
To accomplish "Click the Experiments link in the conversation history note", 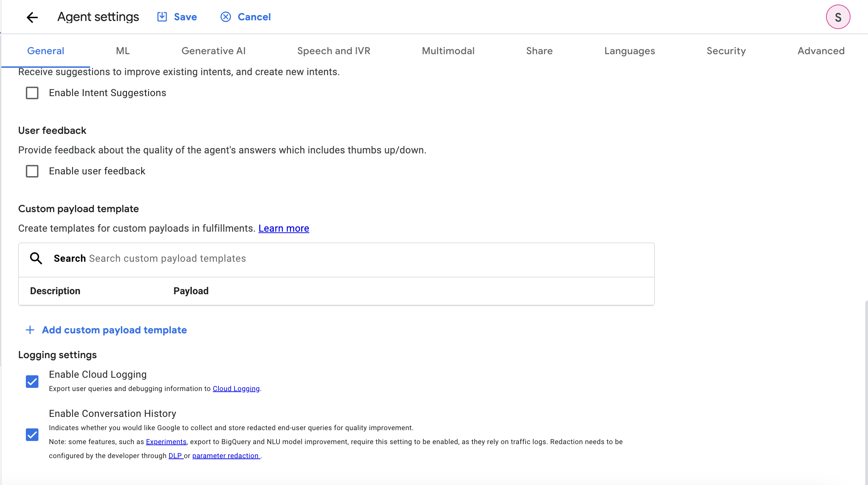I will click(x=166, y=441).
